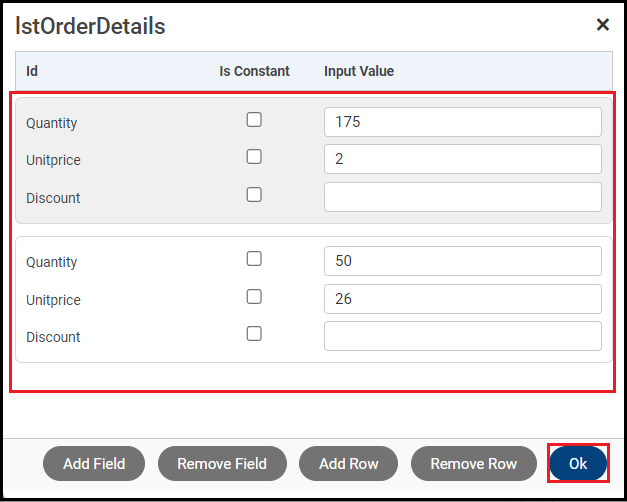
Task: Focus the Unitprice input containing 2
Action: 462,159
